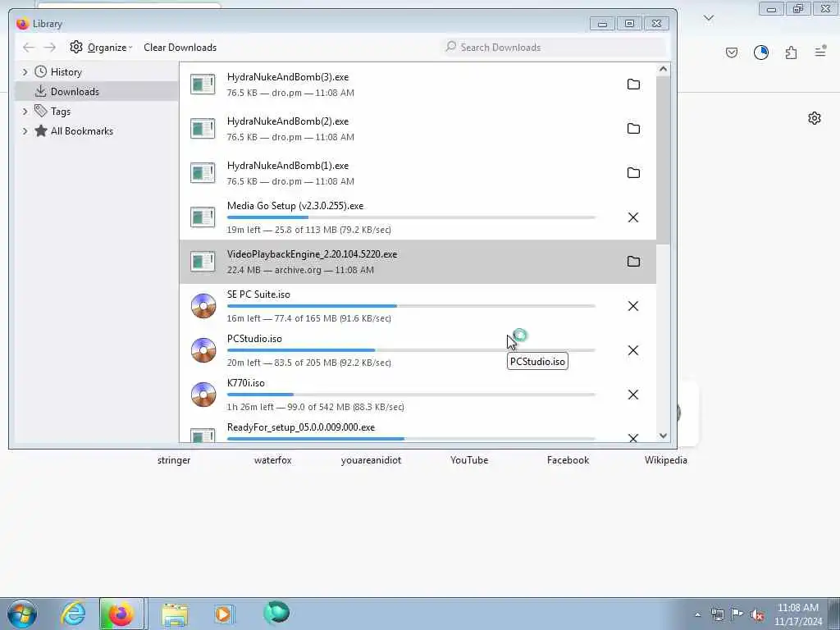The width and height of the screenshot is (840, 630).
Task: Click the downloads list scrollbar down arrow
Action: tap(663, 436)
